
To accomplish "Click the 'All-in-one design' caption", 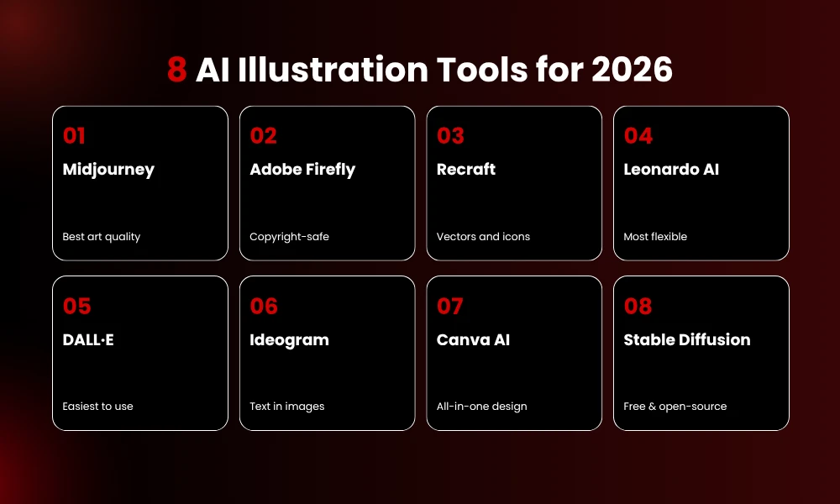I will (x=481, y=407).
